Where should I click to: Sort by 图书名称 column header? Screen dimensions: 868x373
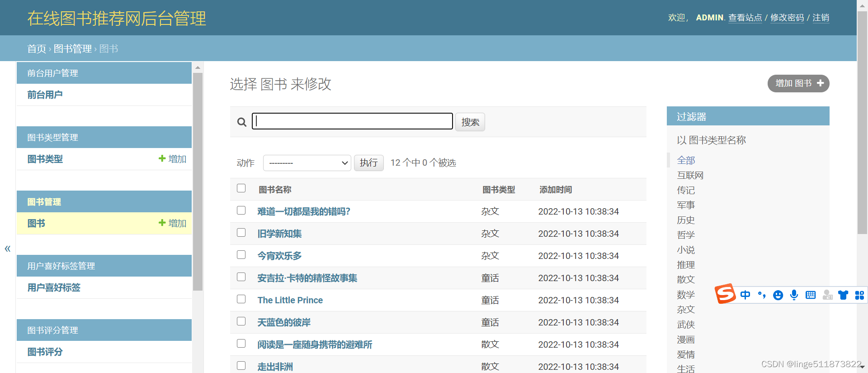[275, 190]
